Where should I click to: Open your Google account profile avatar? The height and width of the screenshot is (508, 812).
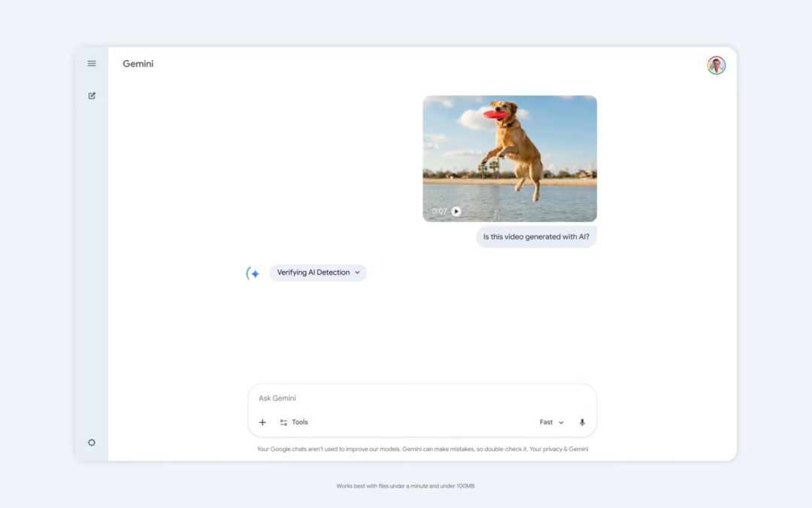coord(716,65)
